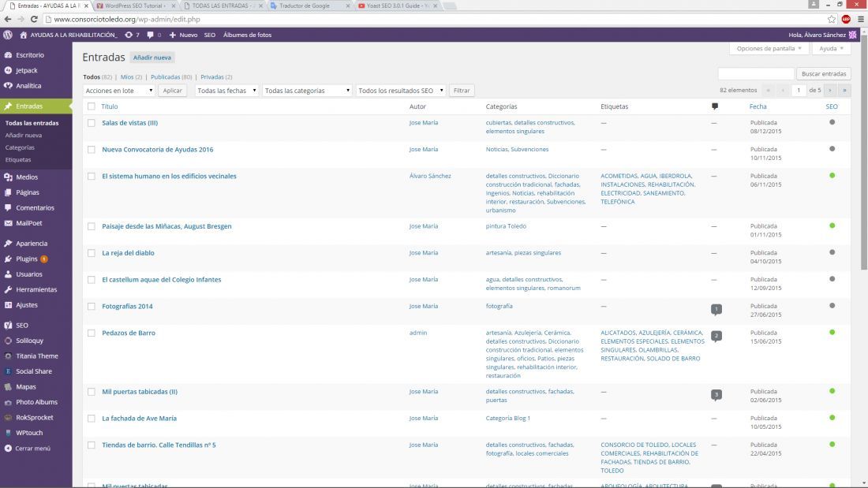The height and width of the screenshot is (488, 868).
Task: Open the Pedazos de Barro post
Action: (x=129, y=333)
